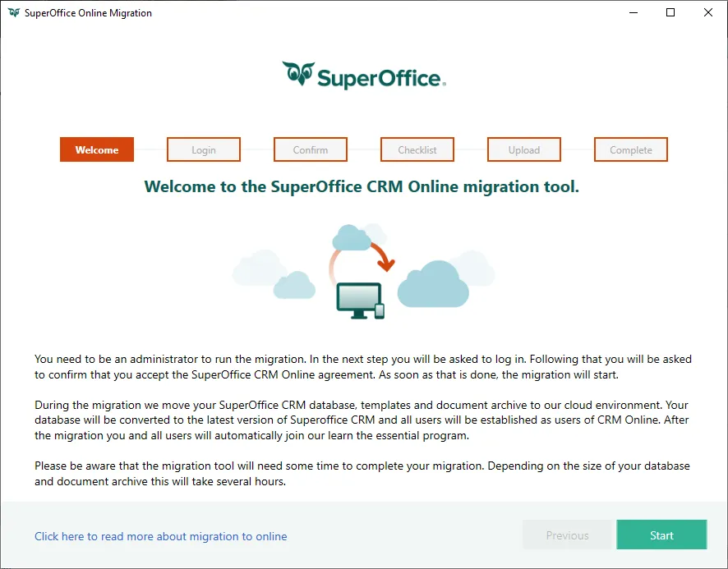Select the Welcome step tab
This screenshot has height=569, width=728.
97,150
